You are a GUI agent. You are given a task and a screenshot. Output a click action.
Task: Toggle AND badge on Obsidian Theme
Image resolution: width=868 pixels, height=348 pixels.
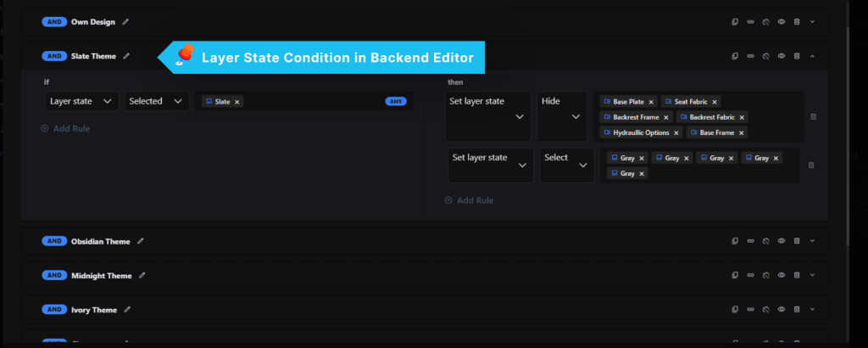point(54,241)
